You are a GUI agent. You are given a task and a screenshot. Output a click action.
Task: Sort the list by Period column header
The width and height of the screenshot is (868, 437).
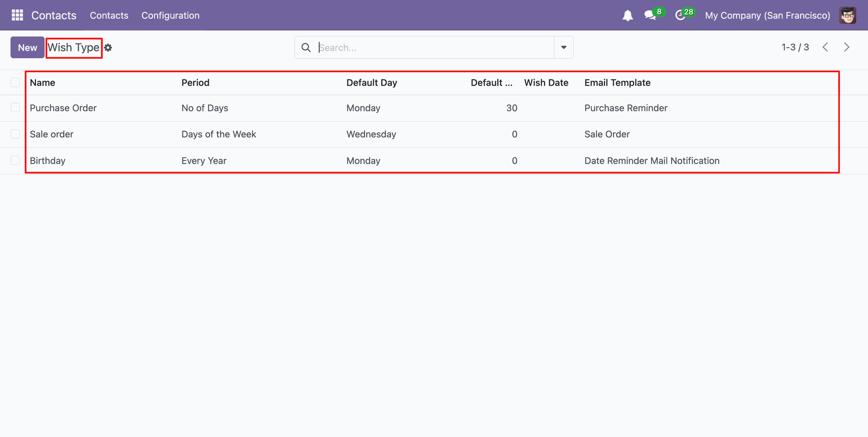(195, 83)
